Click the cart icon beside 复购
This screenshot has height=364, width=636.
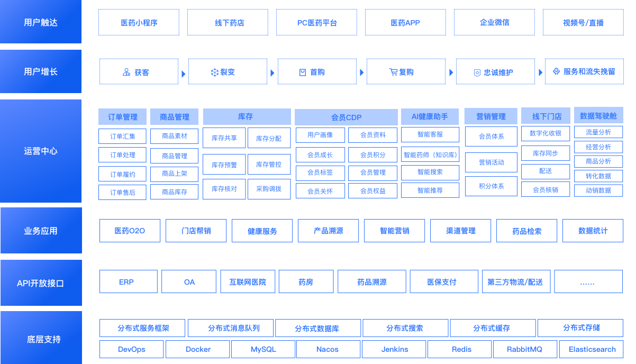click(393, 72)
